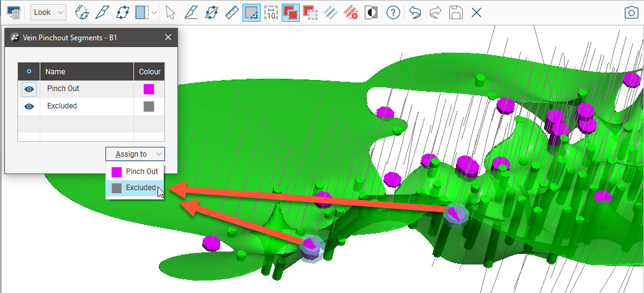Click the Pinch Out magenta colour swatch
Viewport: 644px width, 293px height.
(149, 89)
